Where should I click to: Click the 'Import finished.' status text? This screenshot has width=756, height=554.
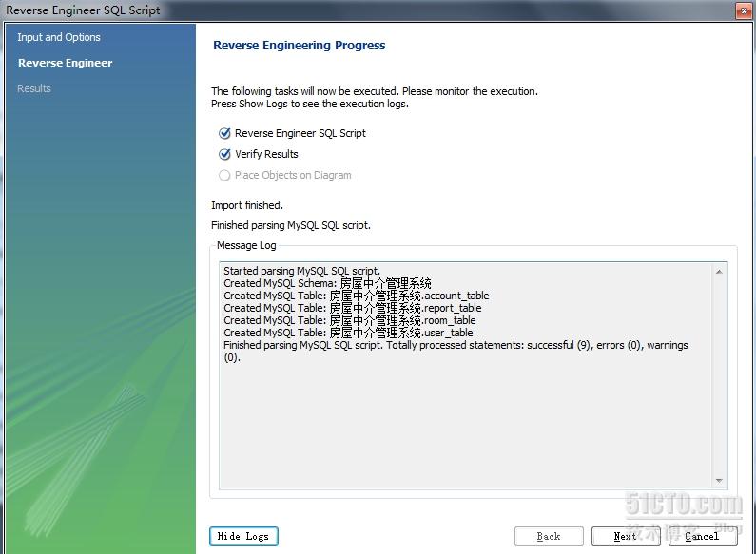coord(247,205)
